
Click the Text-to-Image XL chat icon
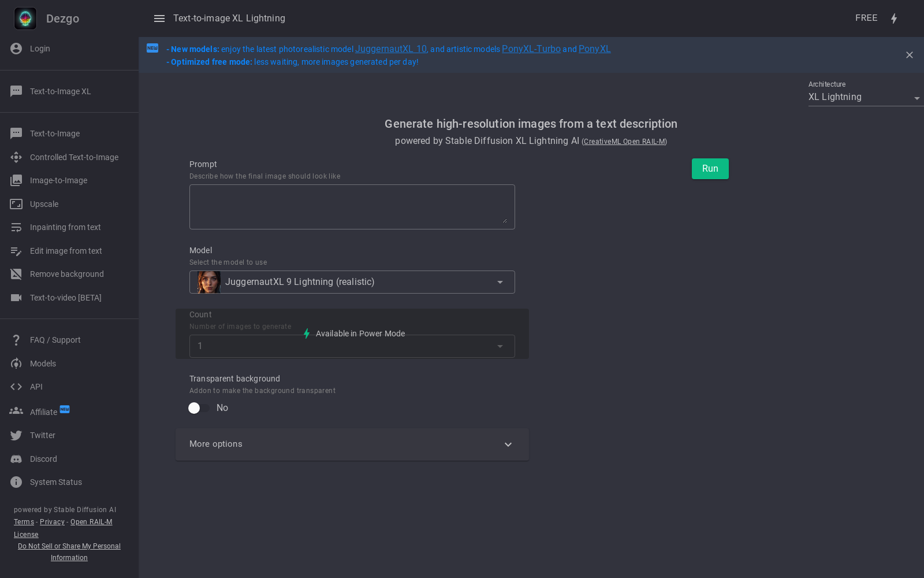tap(16, 91)
